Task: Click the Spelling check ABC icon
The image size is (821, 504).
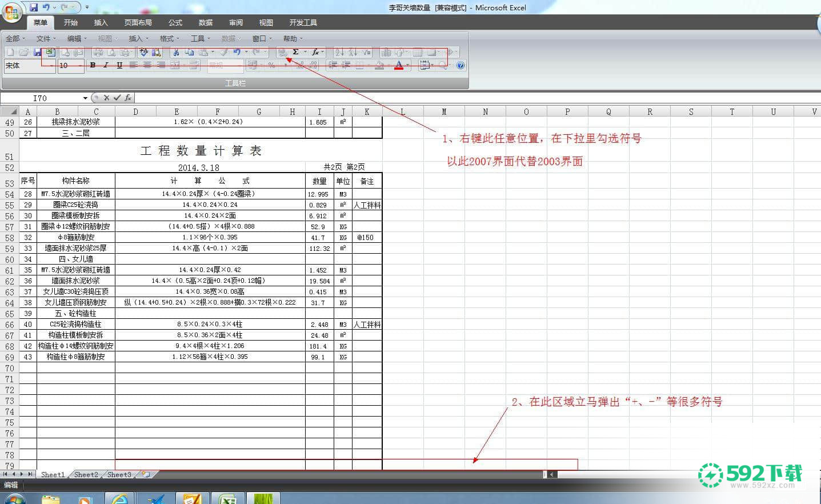Action: coord(144,52)
